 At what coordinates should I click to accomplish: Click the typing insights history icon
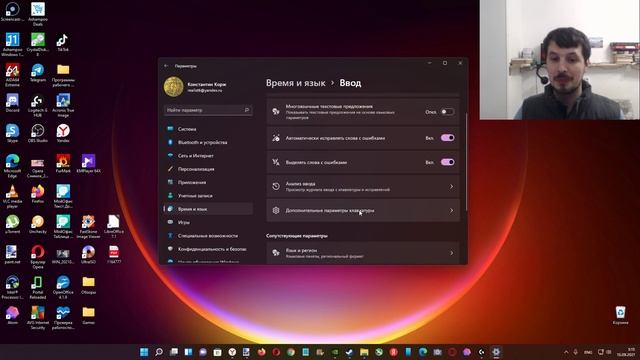pyautogui.click(x=276, y=187)
